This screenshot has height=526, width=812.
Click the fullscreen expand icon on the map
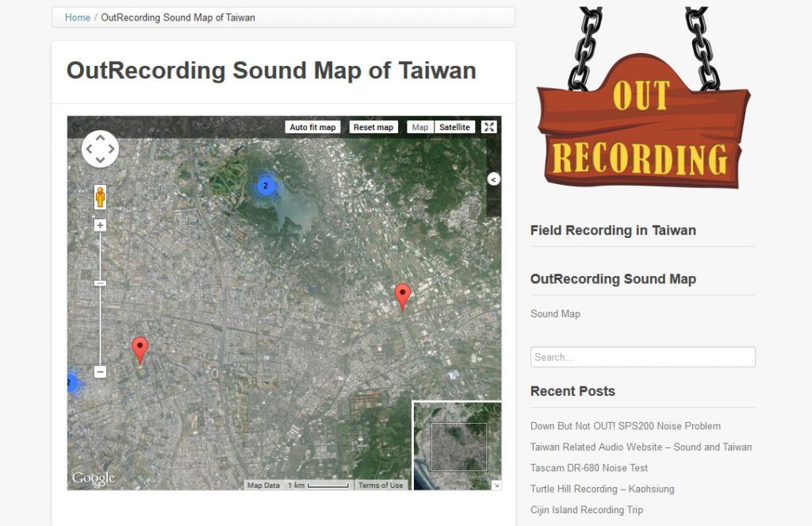(x=489, y=126)
